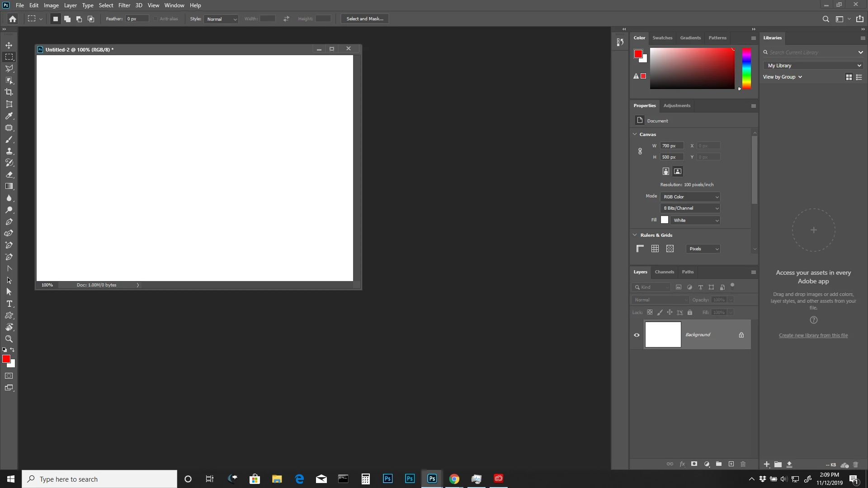Image resolution: width=868 pixels, height=488 pixels.
Task: Select the Clone Stamp tool
Action: point(9,151)
